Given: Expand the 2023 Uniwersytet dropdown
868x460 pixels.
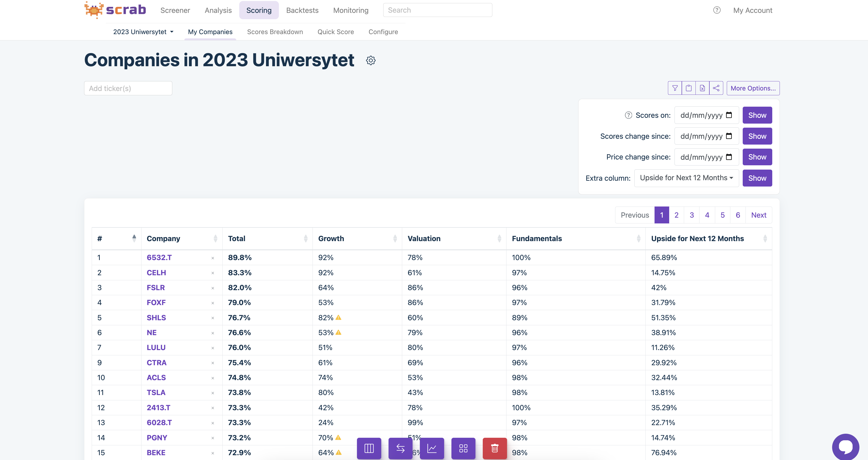Looking at the screenshot, I should coord(143,32).
